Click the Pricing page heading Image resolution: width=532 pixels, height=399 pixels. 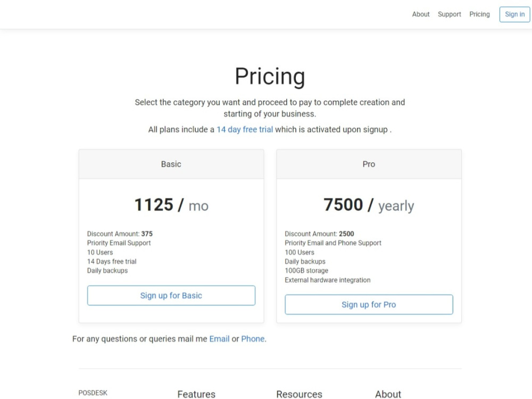point(270,76)
